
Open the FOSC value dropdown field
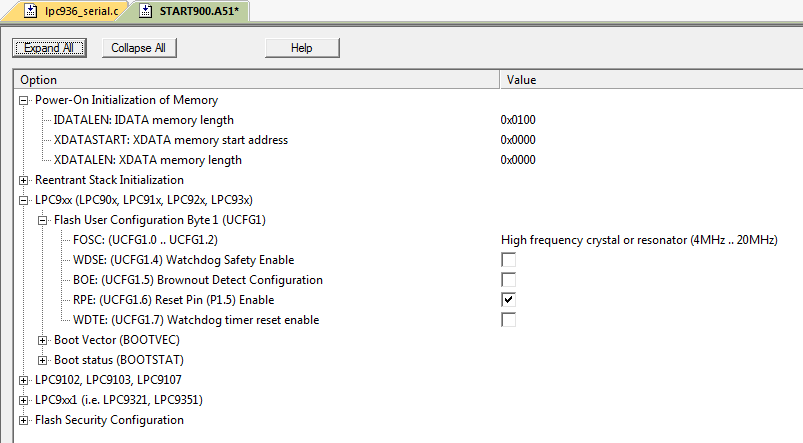click(x=639, y=240)
